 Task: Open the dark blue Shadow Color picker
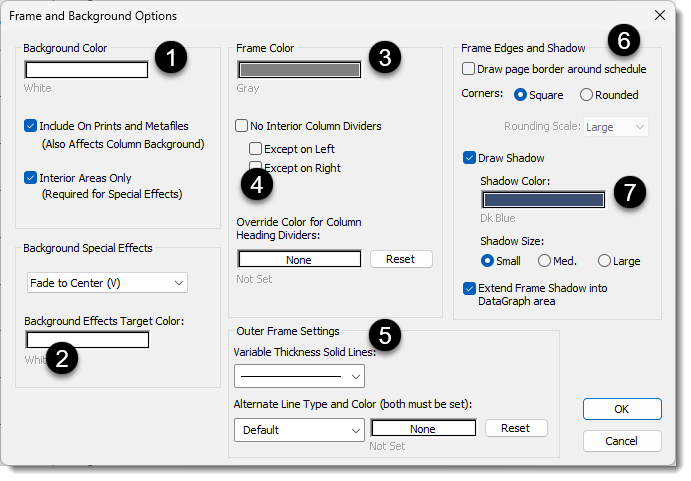[543, 199]
